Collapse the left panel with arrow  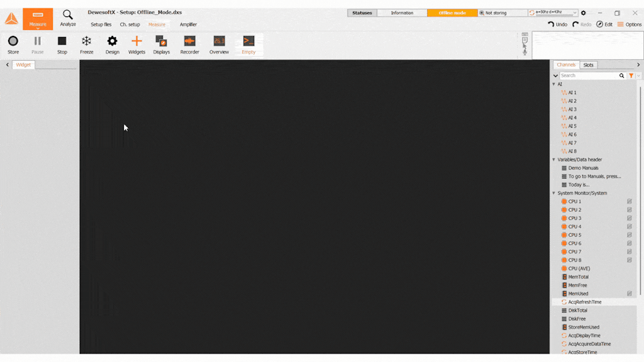click(x=7, y=65)
